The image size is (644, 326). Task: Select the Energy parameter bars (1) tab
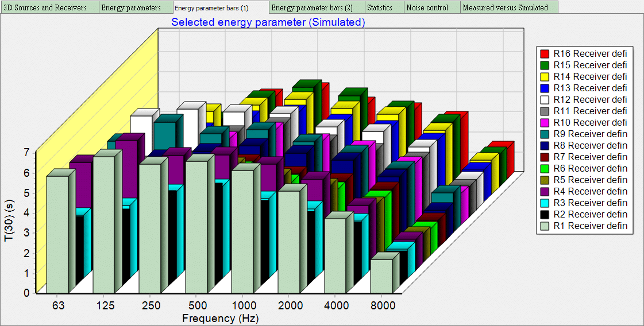(221, 7)
